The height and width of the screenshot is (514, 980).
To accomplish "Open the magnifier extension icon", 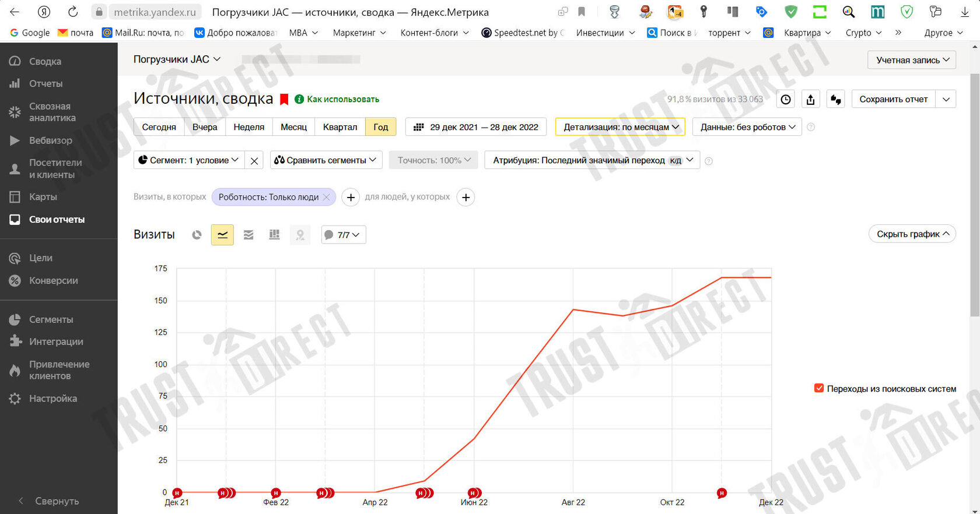I will 849,12.
